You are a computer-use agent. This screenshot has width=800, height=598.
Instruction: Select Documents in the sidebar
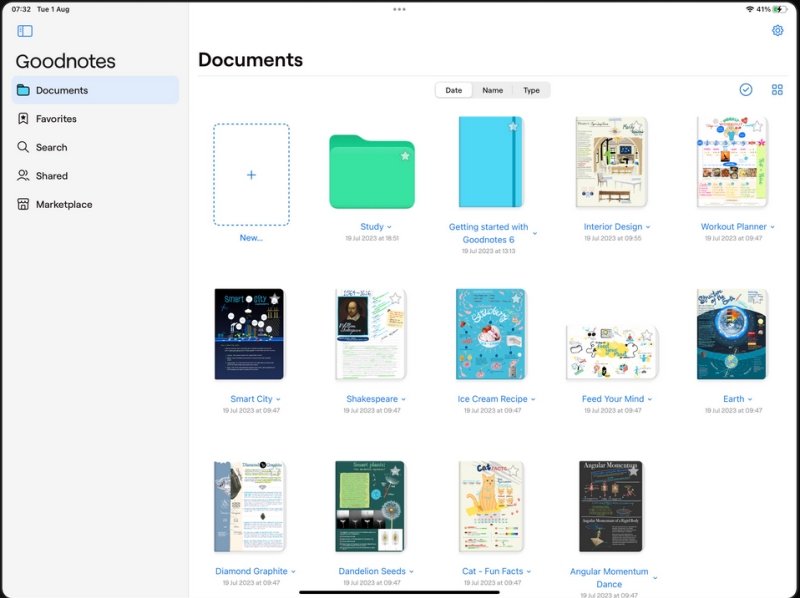(95, 90)
